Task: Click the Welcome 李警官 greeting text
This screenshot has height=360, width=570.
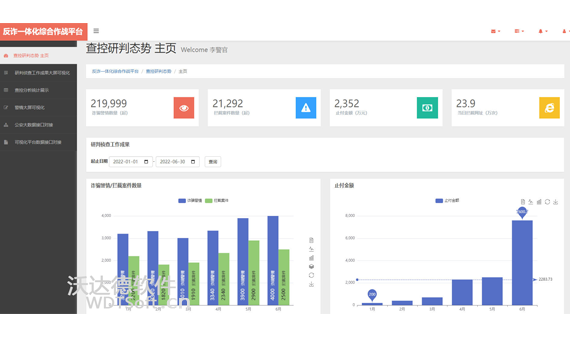Action: [x=204, y=50]
